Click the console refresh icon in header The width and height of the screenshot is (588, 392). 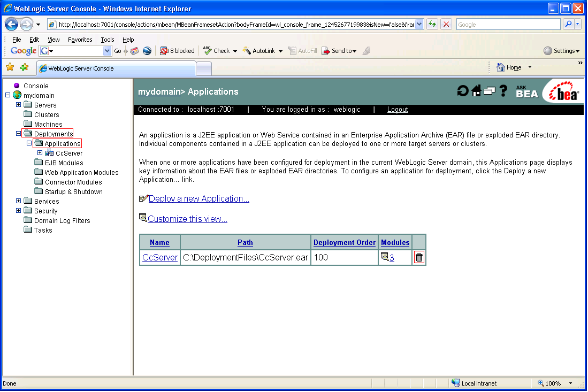(x=462, y=91)
